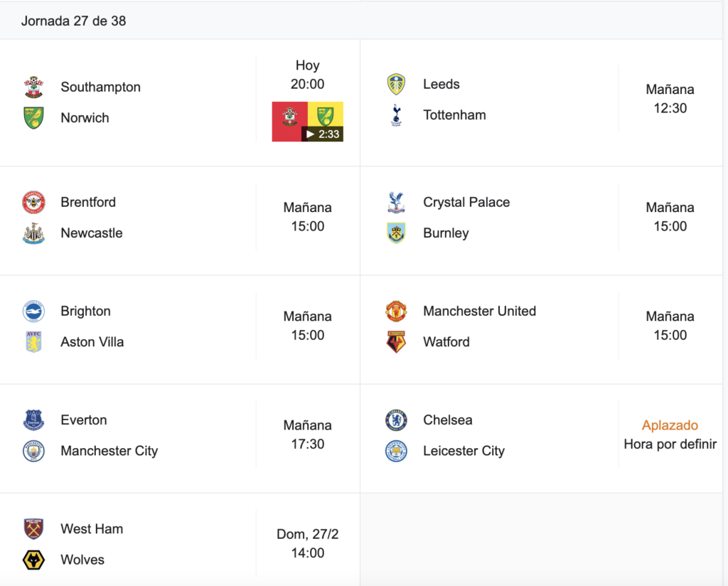
Task: Click the Wolves club crest
Action: click(34, 560)
